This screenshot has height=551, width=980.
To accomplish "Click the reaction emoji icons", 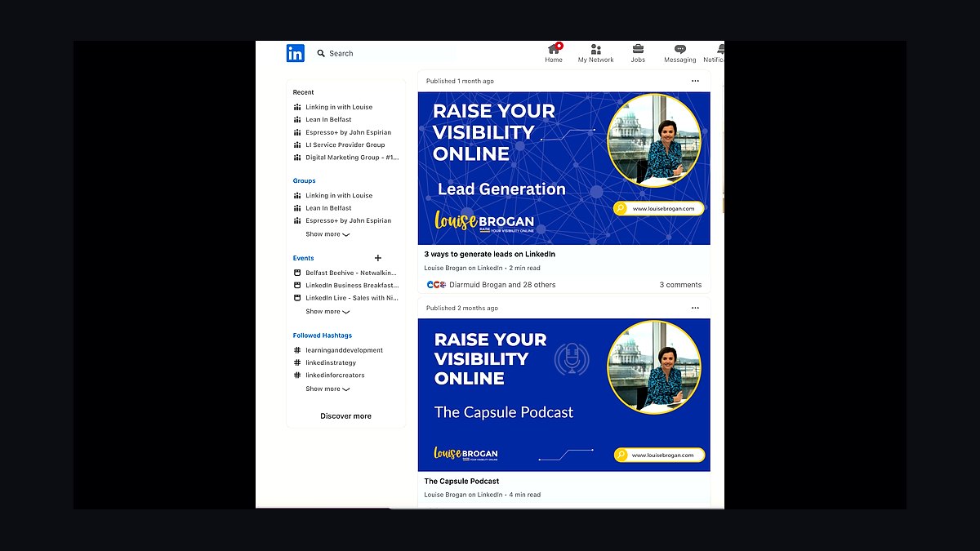I will 436,285.
